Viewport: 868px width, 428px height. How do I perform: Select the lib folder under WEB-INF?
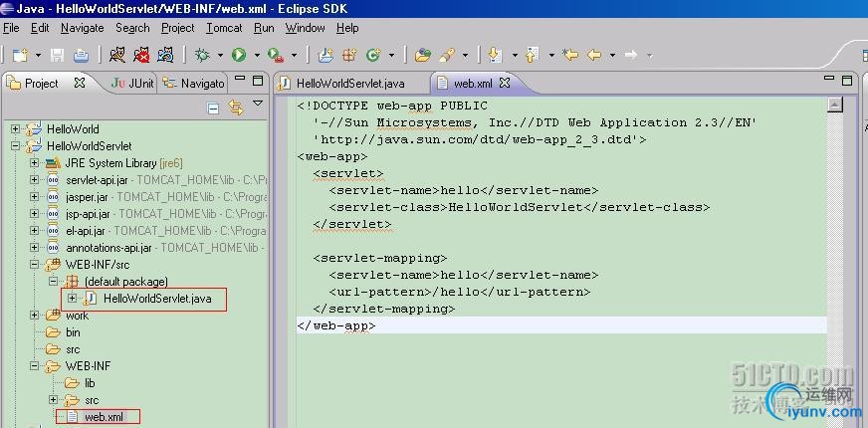point(90,383)
